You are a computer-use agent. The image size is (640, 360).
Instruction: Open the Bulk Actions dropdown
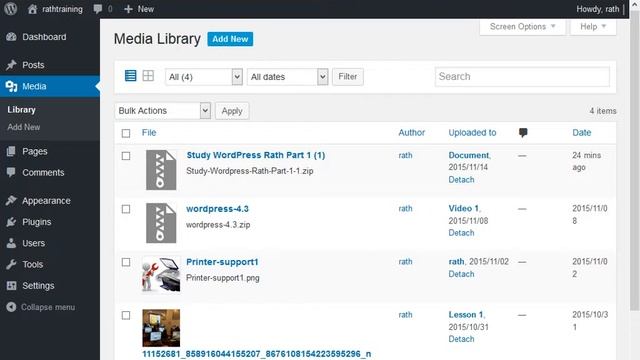(x=162, y=111)
